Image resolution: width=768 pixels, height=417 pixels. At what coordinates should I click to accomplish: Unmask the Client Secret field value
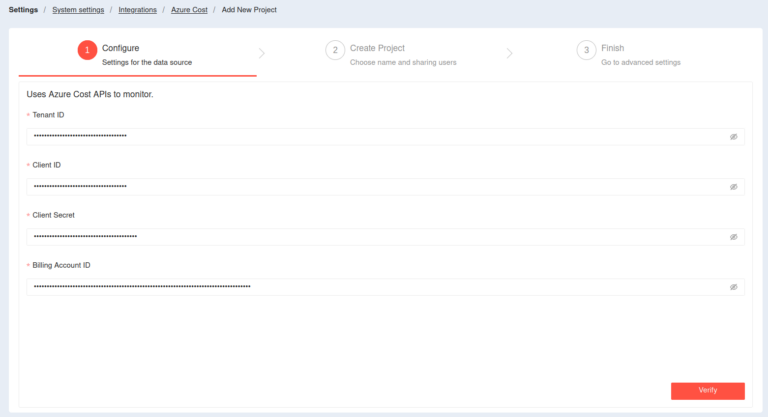click(733, 237)
